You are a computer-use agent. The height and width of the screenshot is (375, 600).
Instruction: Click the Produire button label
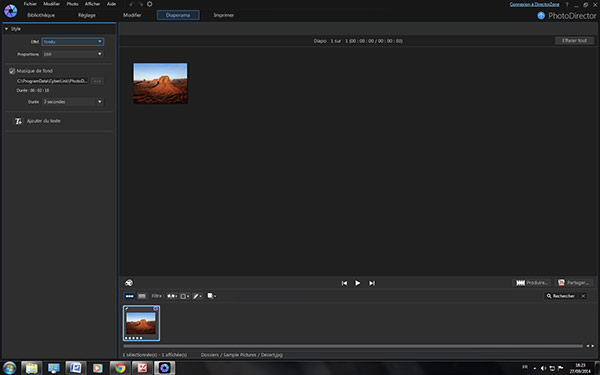(x=537, y=283)
